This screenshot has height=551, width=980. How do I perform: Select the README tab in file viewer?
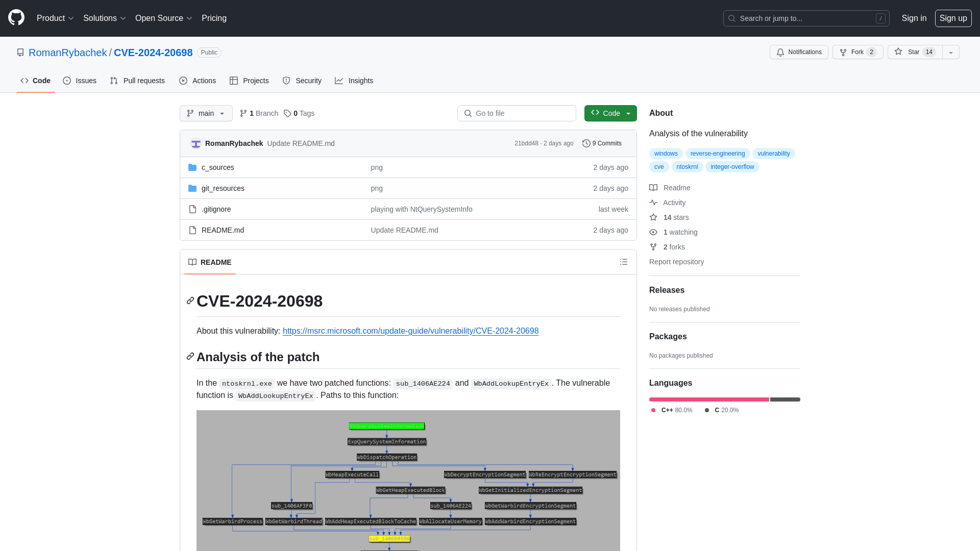(210, 262)
